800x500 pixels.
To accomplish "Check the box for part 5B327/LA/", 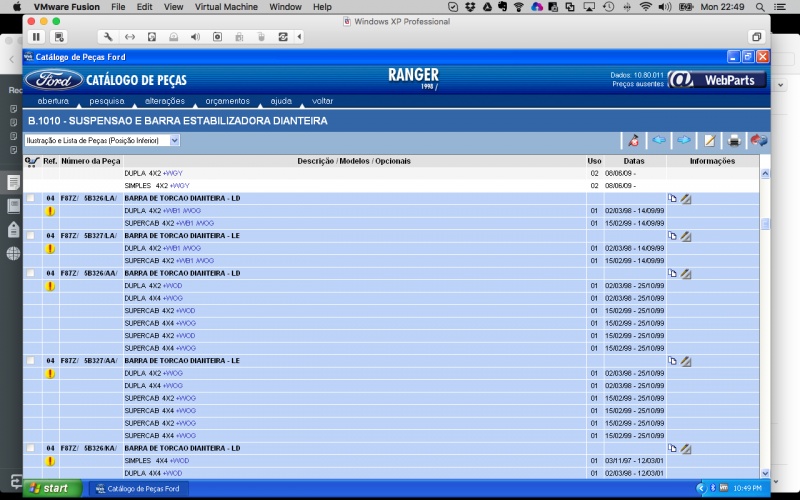I will coord(31,236).
